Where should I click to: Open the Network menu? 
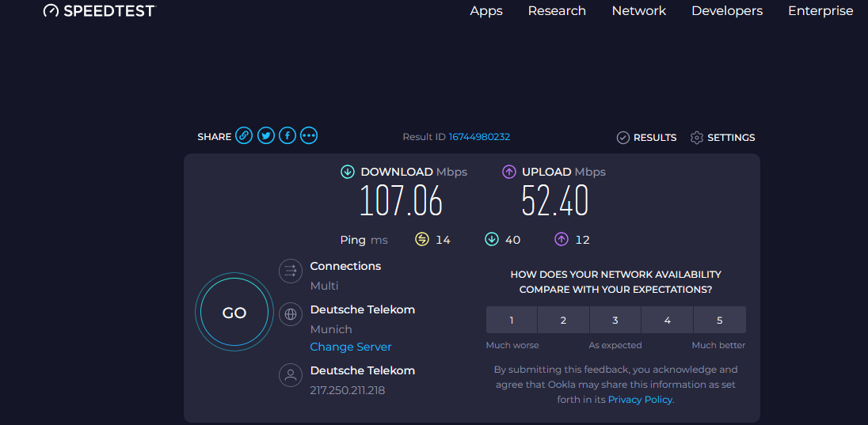(639, 10)
